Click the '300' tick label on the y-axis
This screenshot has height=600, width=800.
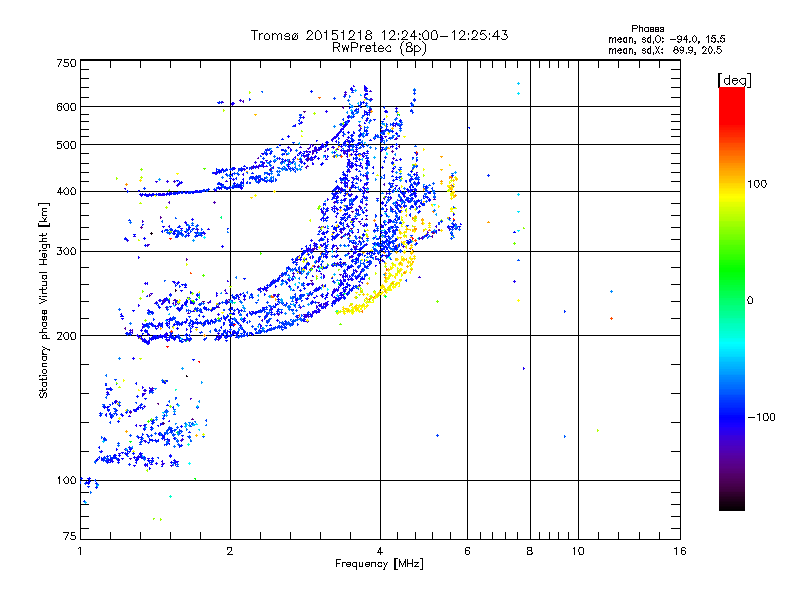66,252
